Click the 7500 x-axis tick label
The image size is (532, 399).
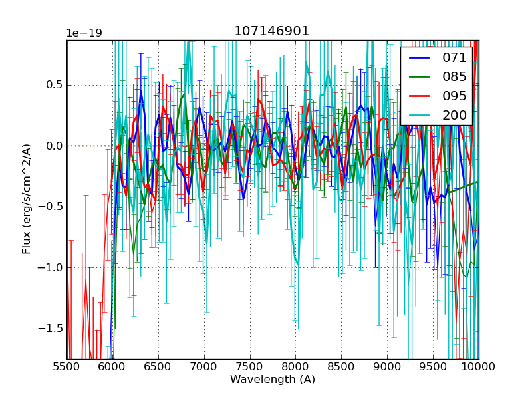pos(250,366)
